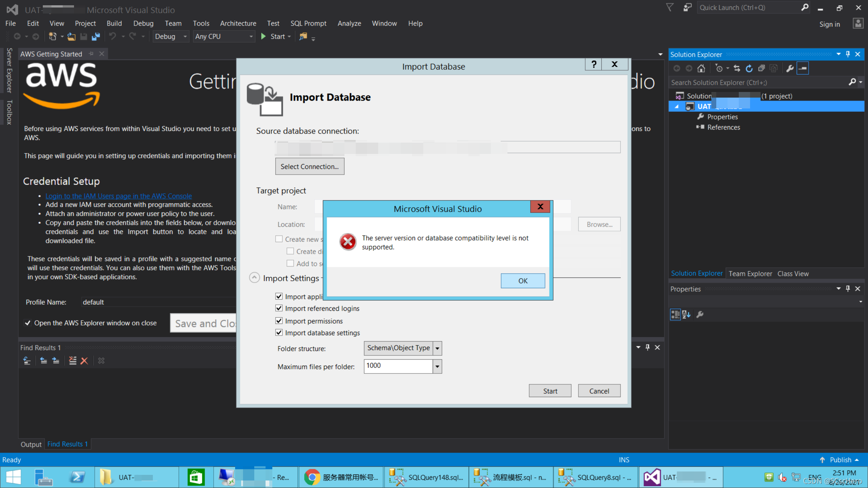The height and width of the screenshot is (488, 868).
Task: Click the Save All toolbar icon
Action: [96, 36]
